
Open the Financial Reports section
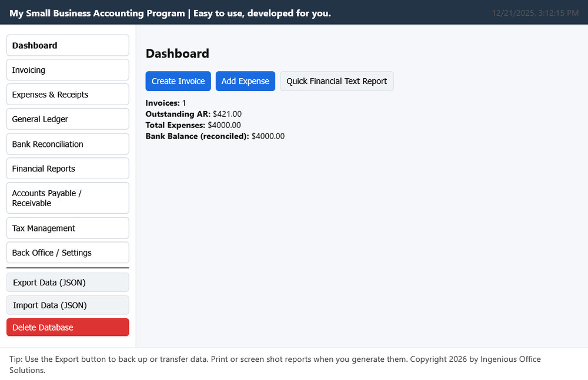coord(67,169)
